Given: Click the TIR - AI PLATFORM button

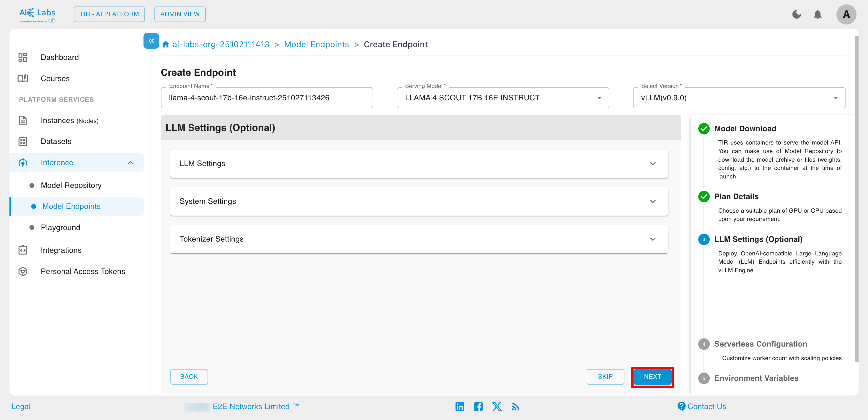Looking at the screenshot, I should 109,14.
